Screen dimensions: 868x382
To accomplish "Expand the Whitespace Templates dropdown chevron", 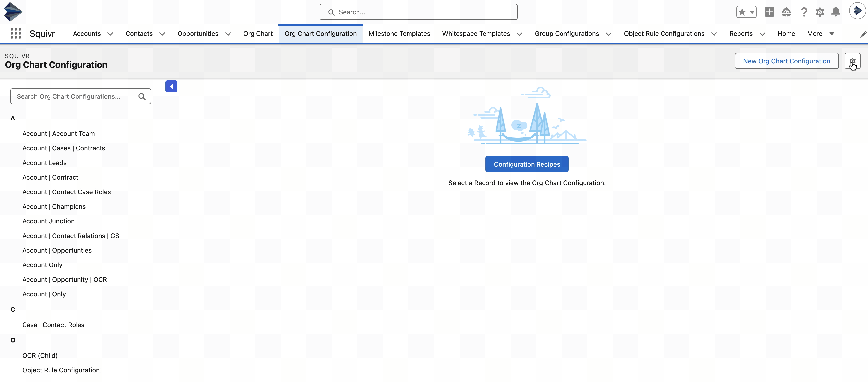I will (x=519, y=34).
